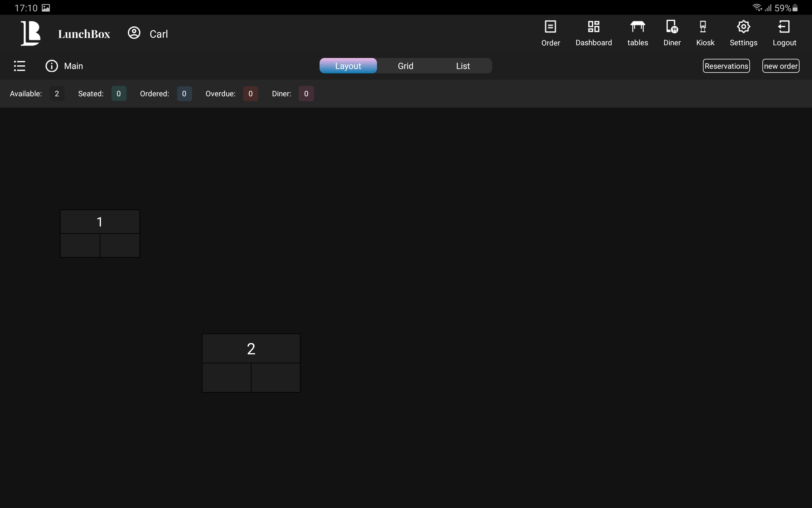
Task: Open Settings gear icon
Action: pos(743,27)
